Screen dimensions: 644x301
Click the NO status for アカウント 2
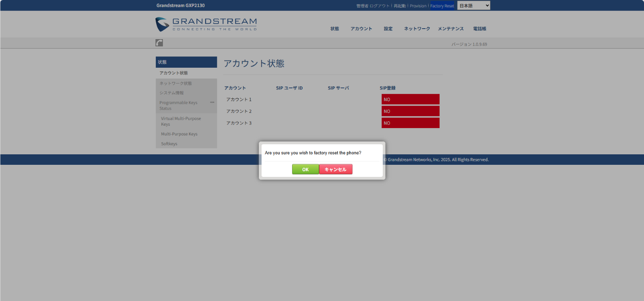click(x=411, y=111)
